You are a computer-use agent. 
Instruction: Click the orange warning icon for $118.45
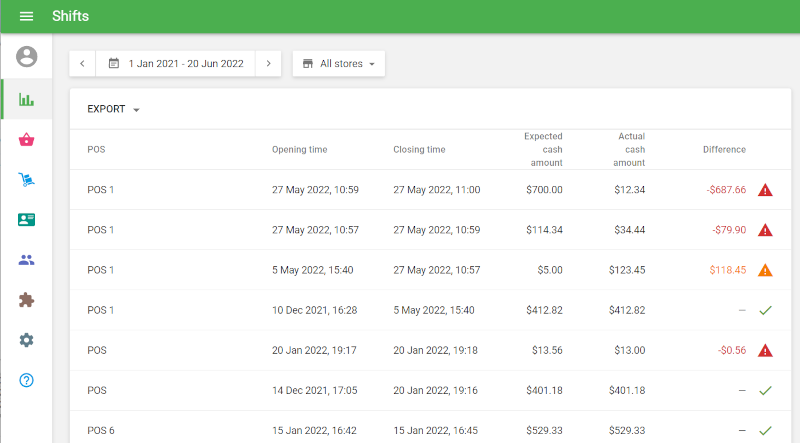765,270
